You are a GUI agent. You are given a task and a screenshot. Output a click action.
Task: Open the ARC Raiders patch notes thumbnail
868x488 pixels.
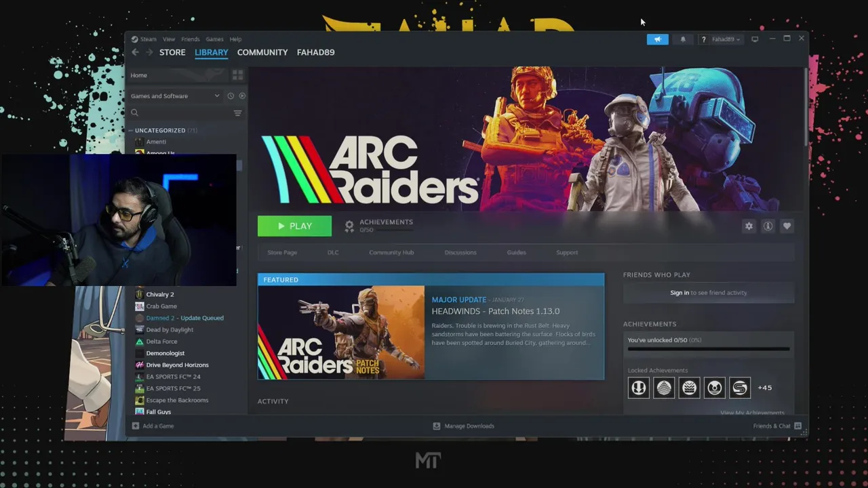point(341,332)
